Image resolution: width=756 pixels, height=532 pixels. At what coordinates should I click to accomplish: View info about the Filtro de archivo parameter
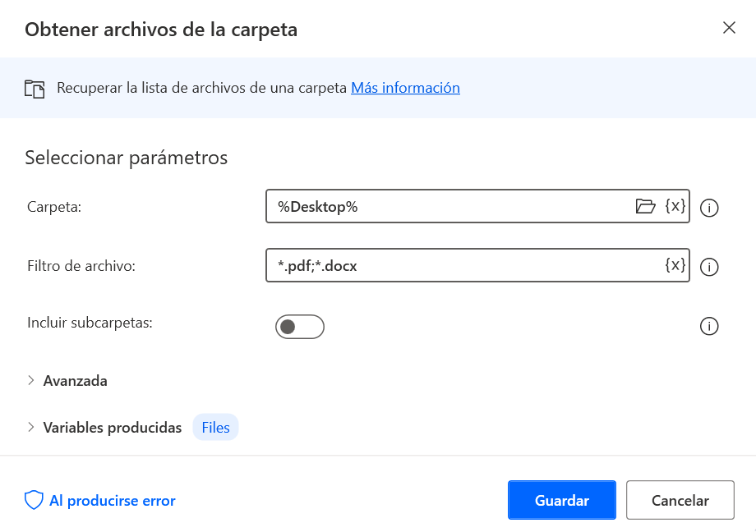(709, 267)
